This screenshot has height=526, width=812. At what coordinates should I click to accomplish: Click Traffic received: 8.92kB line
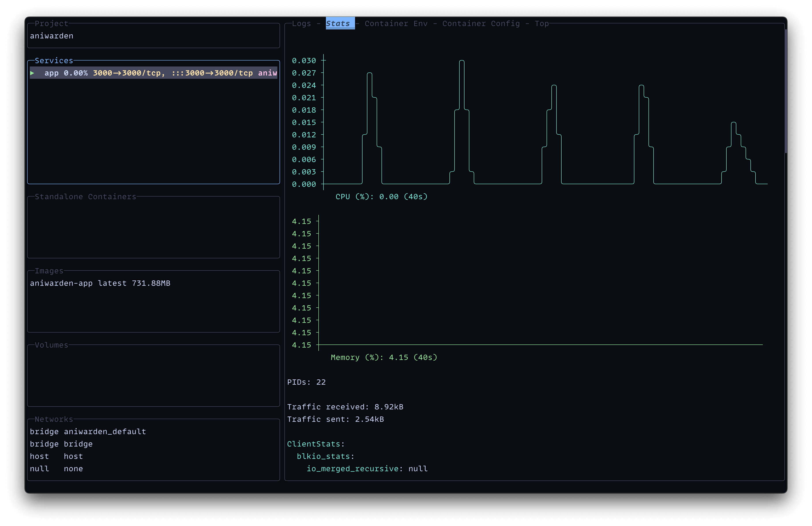click(x=345, y=407)
